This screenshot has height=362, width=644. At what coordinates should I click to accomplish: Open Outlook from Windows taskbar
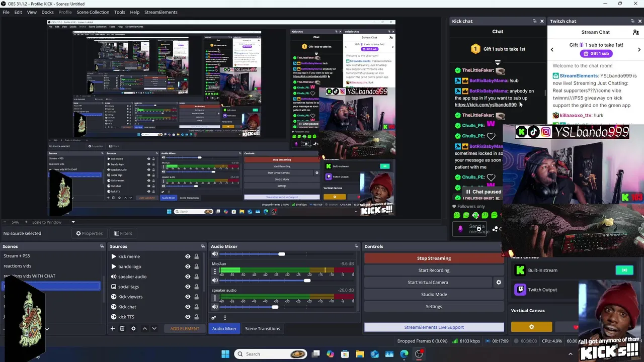(374, 354)
